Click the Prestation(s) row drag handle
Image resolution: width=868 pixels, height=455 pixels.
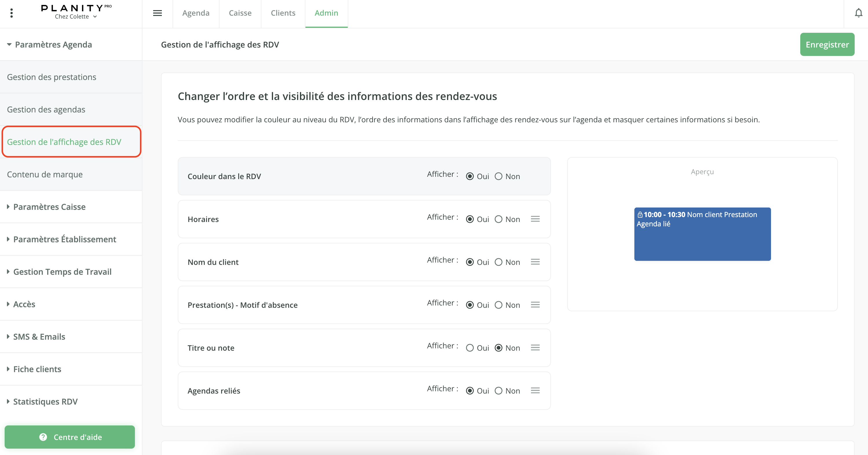535,305
